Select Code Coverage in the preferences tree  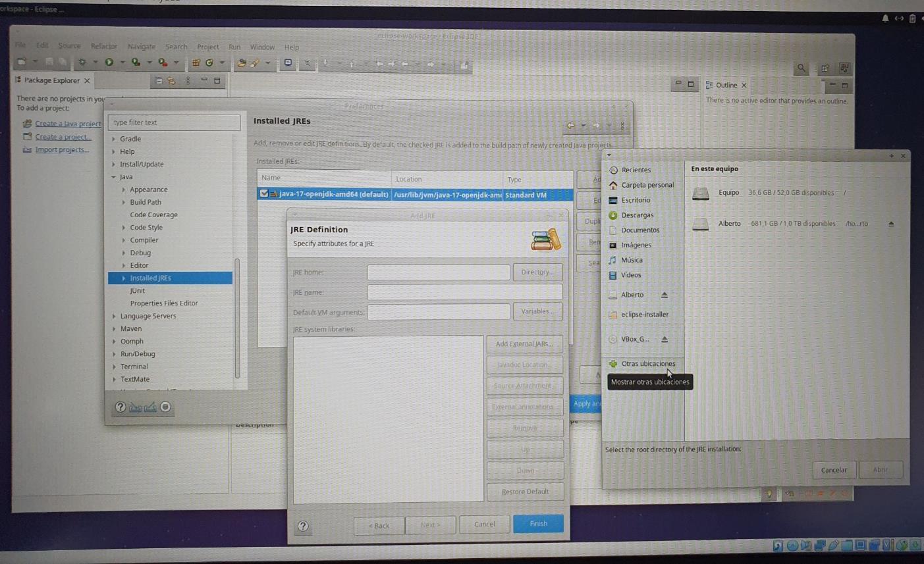pos(153,215)
